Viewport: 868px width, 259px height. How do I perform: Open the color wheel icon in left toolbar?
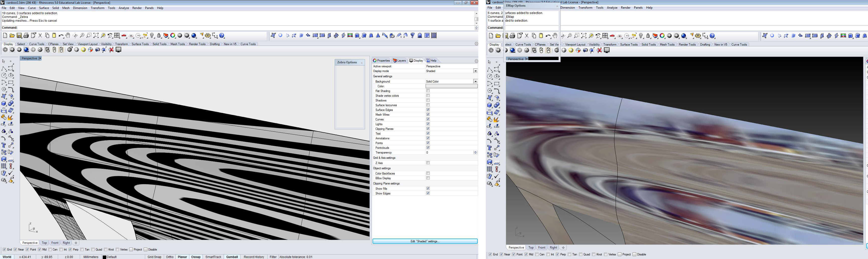point(173,35)
